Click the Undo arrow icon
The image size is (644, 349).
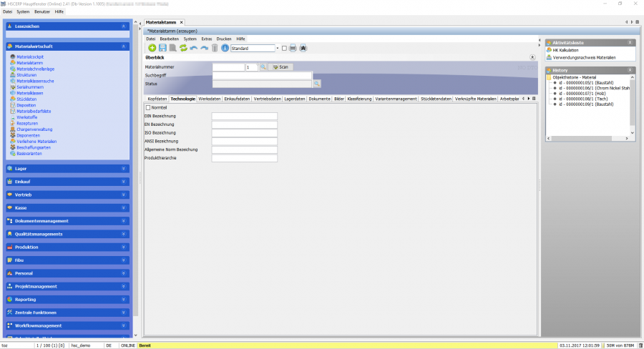click(x=194, y=48)
